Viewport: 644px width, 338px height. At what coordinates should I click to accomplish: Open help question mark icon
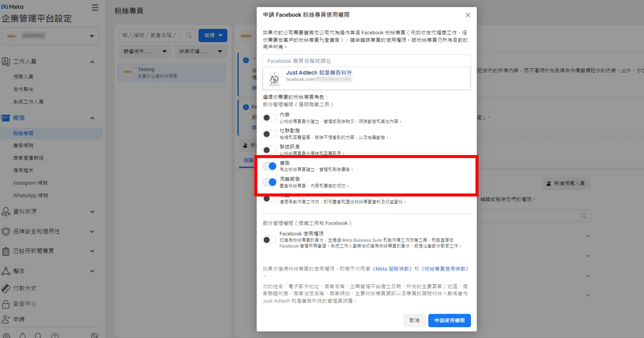pos(55,335)
